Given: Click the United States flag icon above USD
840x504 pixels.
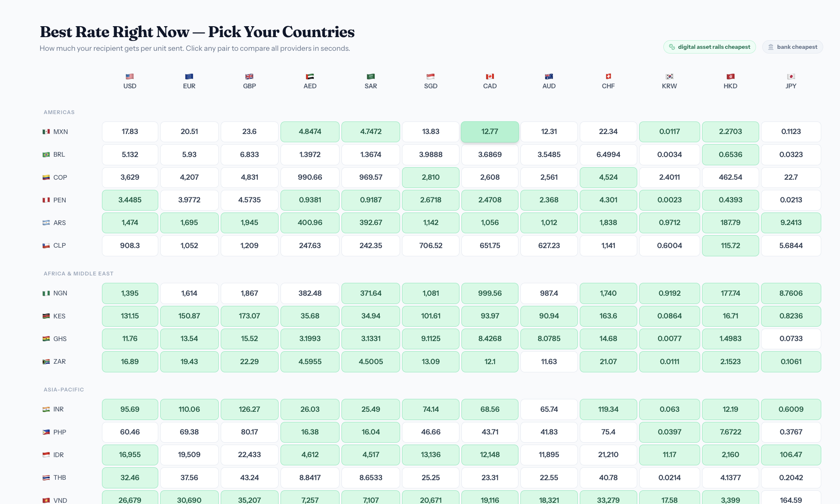Looking at the screenshot, I should [130, 77].
